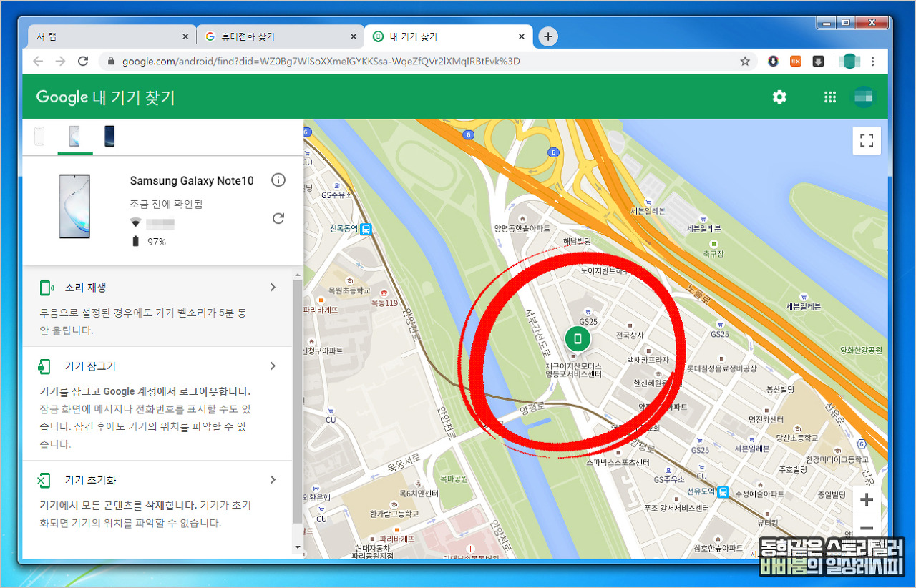
Task: Expand the 소리 재생 option chevron
Action: point(273,288)
